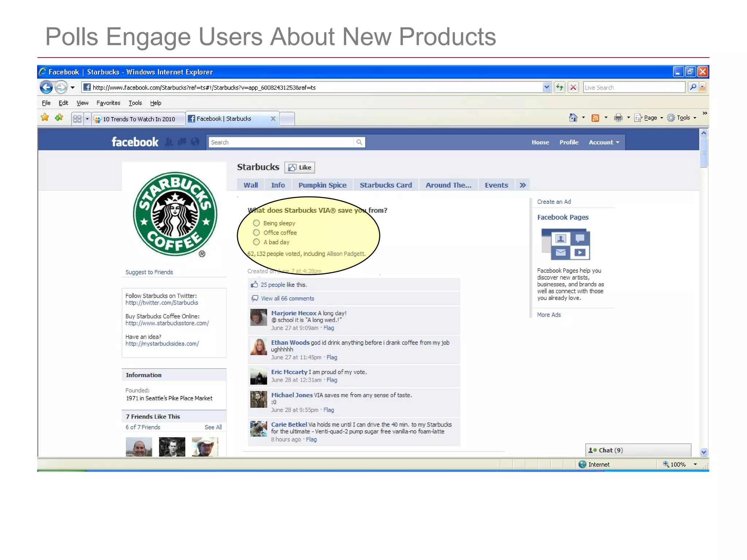Screen dimensions: 747x560
Task: Open the Favorites menu
Action: point(108,103)
